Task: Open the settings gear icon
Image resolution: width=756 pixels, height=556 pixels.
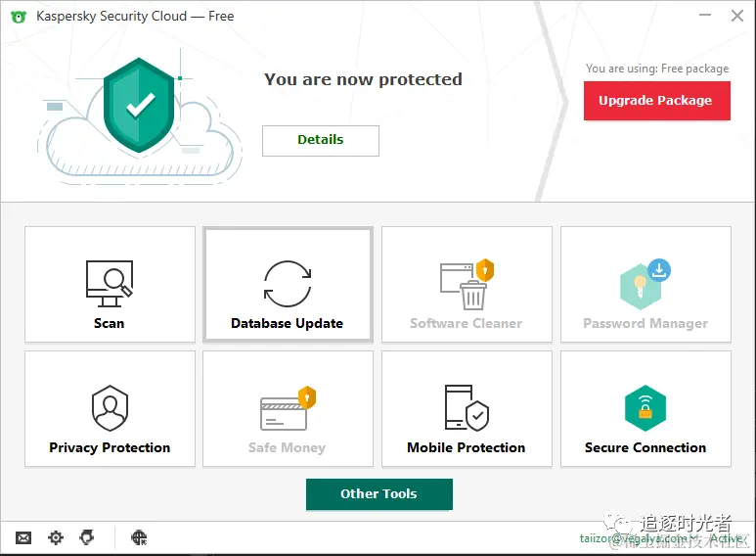Action: [56, 537]
